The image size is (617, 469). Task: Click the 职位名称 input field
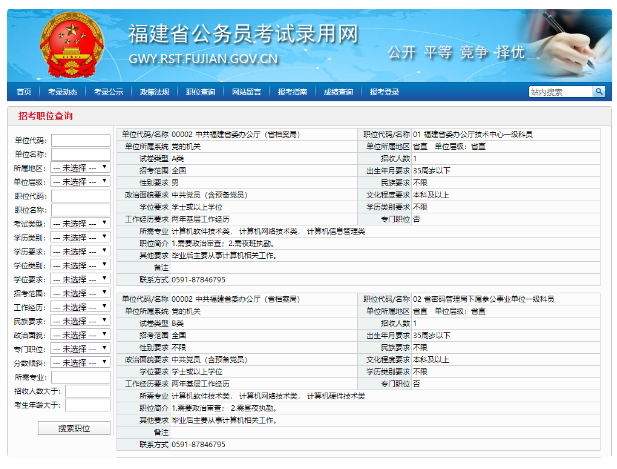81,210
